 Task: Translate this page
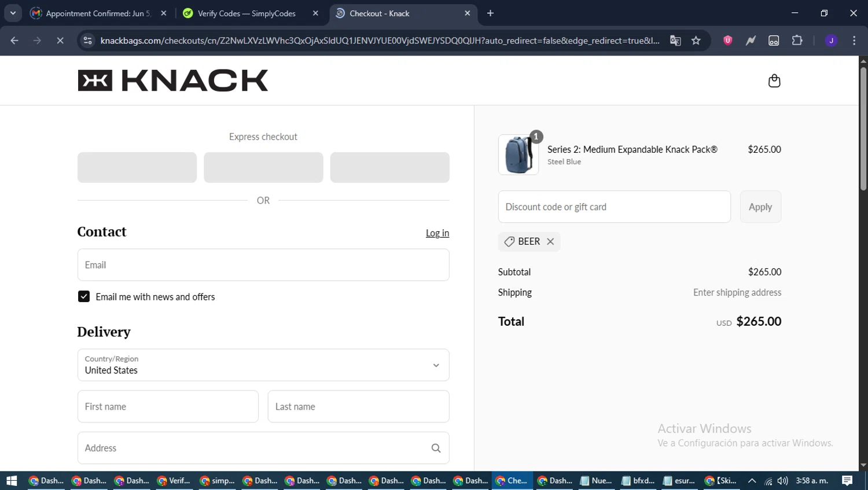(x=675, y=40)
